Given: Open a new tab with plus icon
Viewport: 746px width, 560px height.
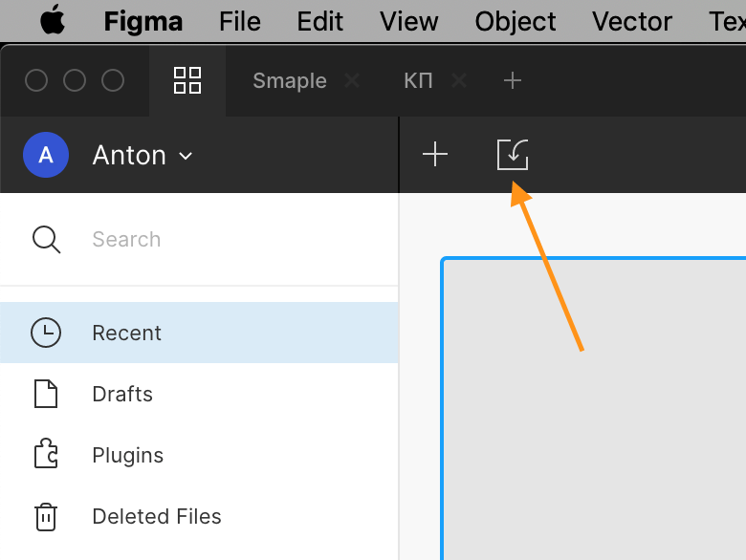Looking at the screenshot, I should pyautogui.click(x=513, y=80).
